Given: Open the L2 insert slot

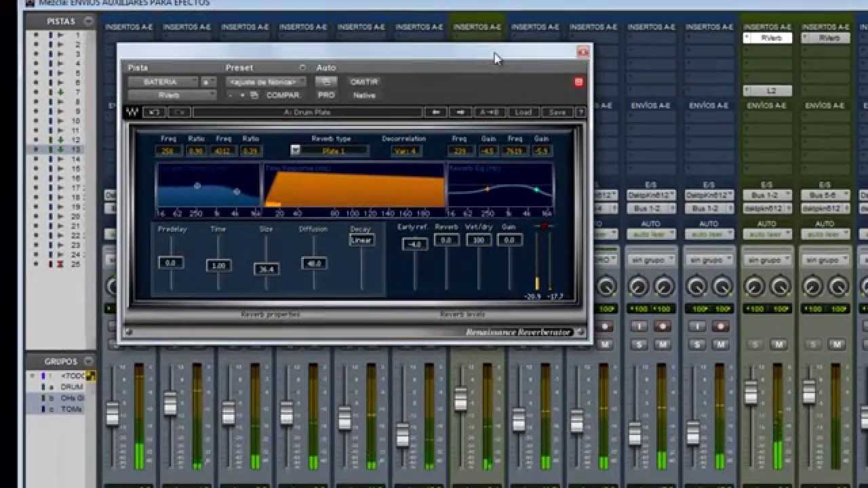Looking at the screenshot, I should click(767, 91).
